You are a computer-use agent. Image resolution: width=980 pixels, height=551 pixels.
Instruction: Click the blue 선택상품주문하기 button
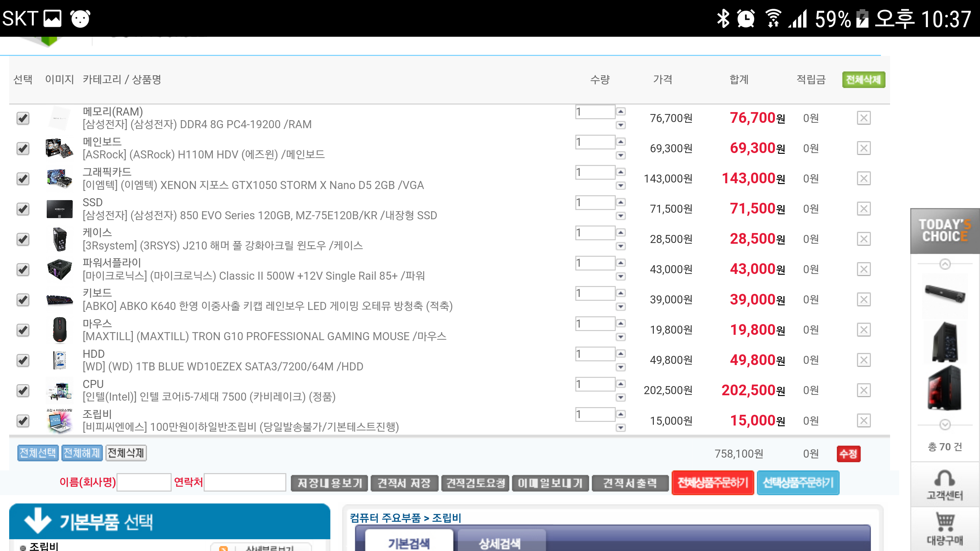click(798, 483)
